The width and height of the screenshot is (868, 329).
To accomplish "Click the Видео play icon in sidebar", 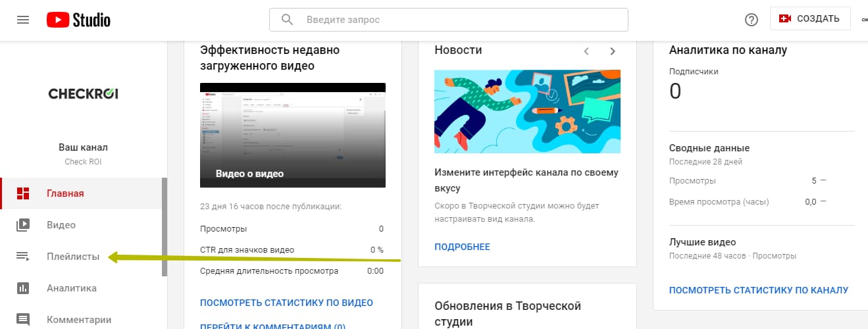I will click(x=23, y=225).
